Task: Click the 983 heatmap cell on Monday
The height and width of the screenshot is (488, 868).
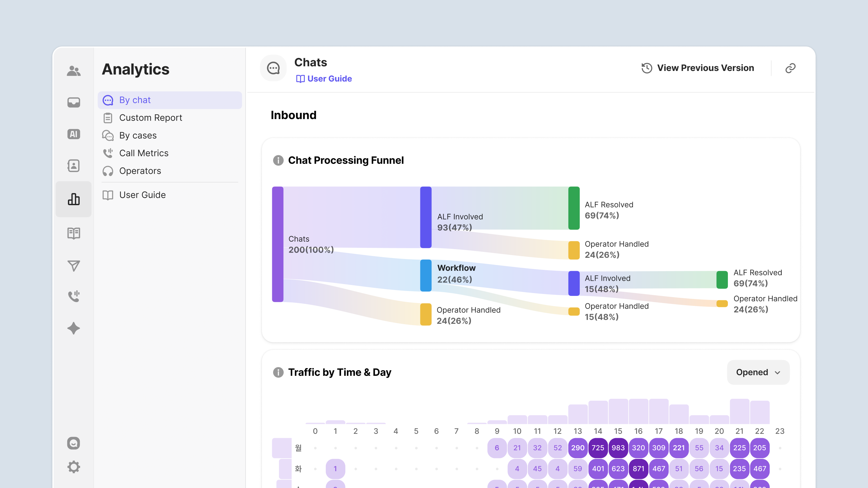Action: coord(618,448)
